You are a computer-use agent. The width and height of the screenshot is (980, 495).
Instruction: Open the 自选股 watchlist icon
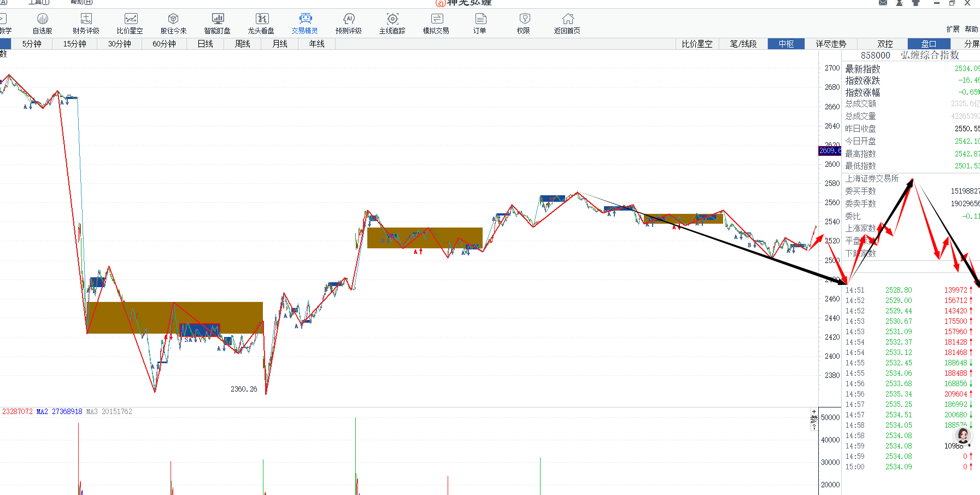pyautogui.click(x=42, y=24)
